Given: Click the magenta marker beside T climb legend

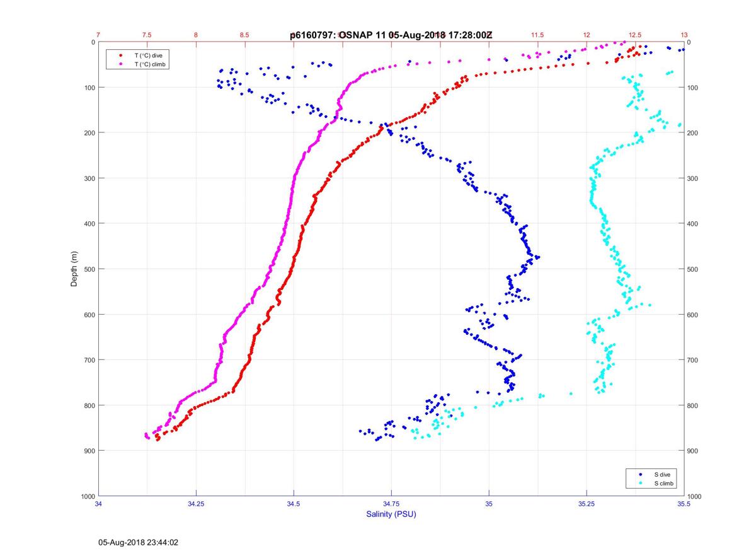Looking at the screenshot, I should click(120, 64).
